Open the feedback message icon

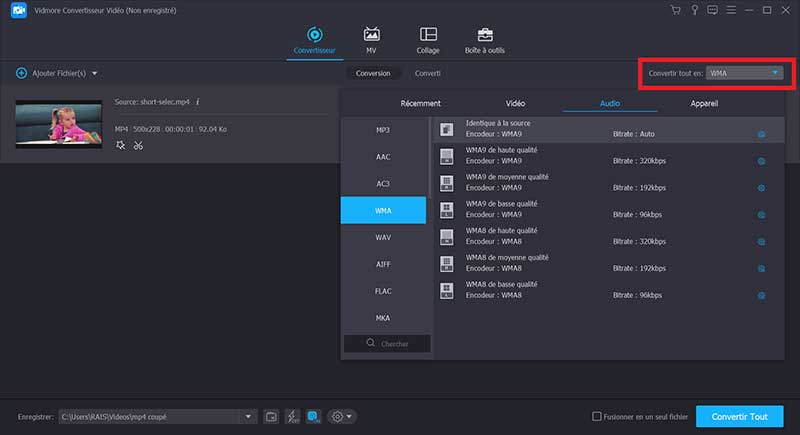(x=712, y=10)
